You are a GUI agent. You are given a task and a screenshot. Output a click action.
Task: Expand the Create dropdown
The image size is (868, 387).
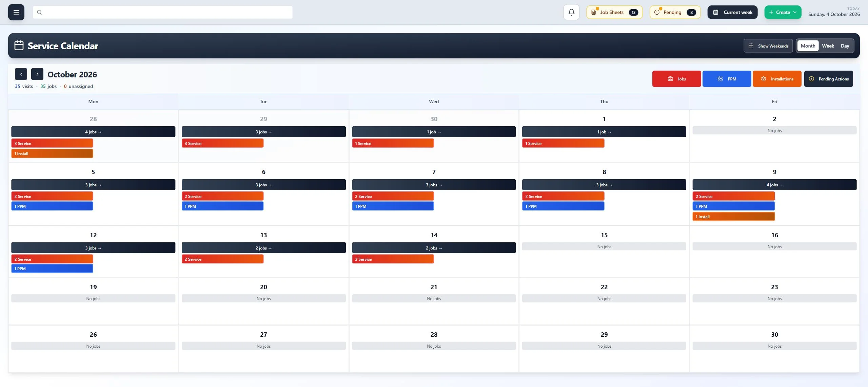pyautogui.click(x=783, y=12)
